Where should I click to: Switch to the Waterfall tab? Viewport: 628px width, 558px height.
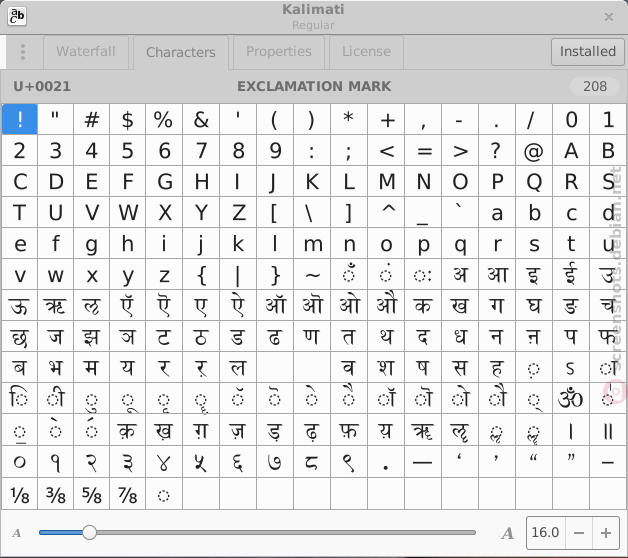(86, 52)
